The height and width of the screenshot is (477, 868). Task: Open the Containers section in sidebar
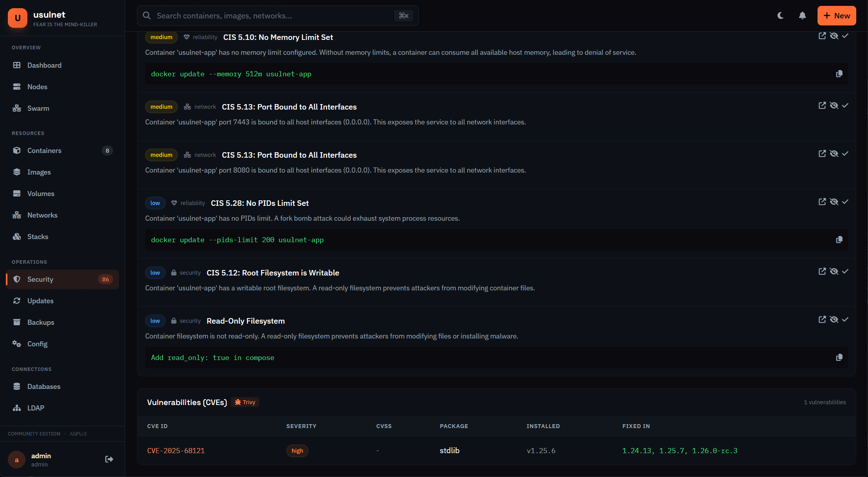coord(44,150)
